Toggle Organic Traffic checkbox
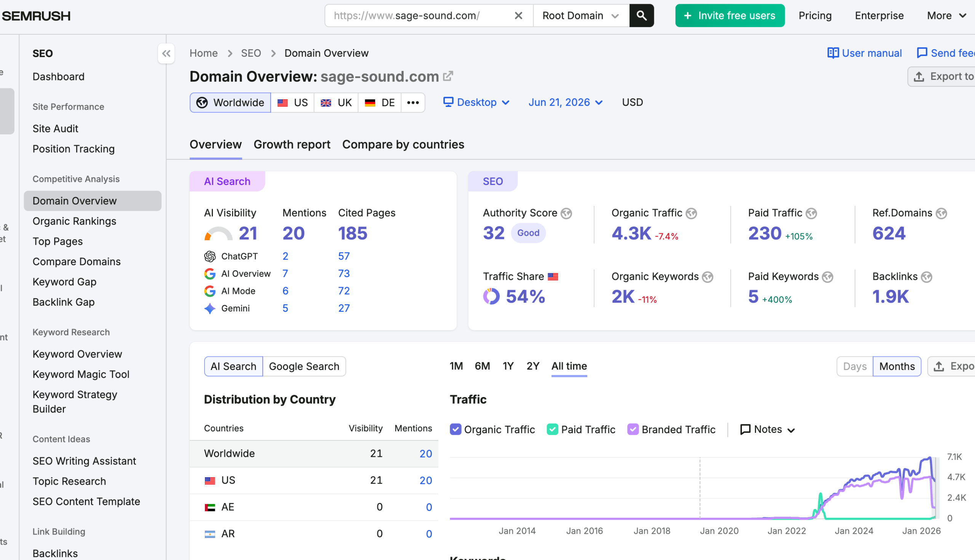The width and height of the screenshot is (975, 560). (x=456, y=430)
